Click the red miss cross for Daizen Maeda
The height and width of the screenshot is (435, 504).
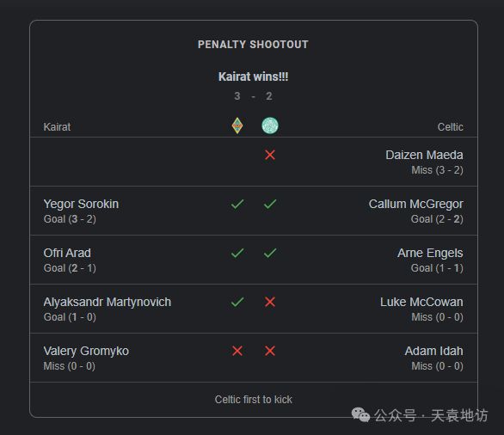point(270,155)
